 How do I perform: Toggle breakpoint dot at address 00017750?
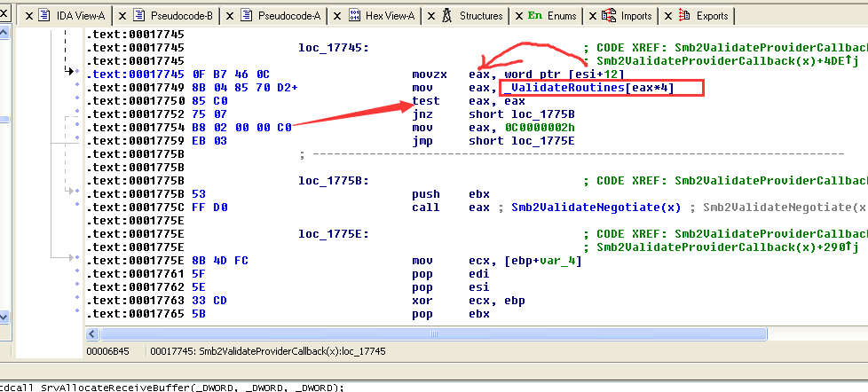pyautogui.click(x=80, y=101)
